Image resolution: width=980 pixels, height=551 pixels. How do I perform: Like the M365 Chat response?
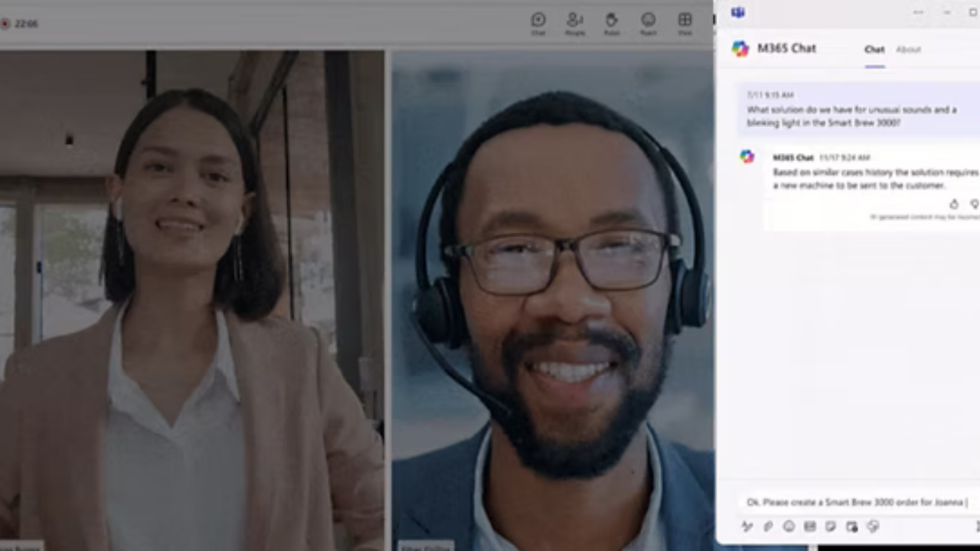click(x=954, y=204)
